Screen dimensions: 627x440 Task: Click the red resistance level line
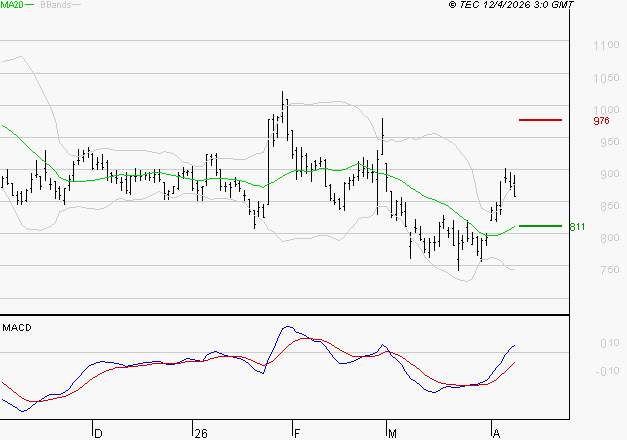[540, 120]
